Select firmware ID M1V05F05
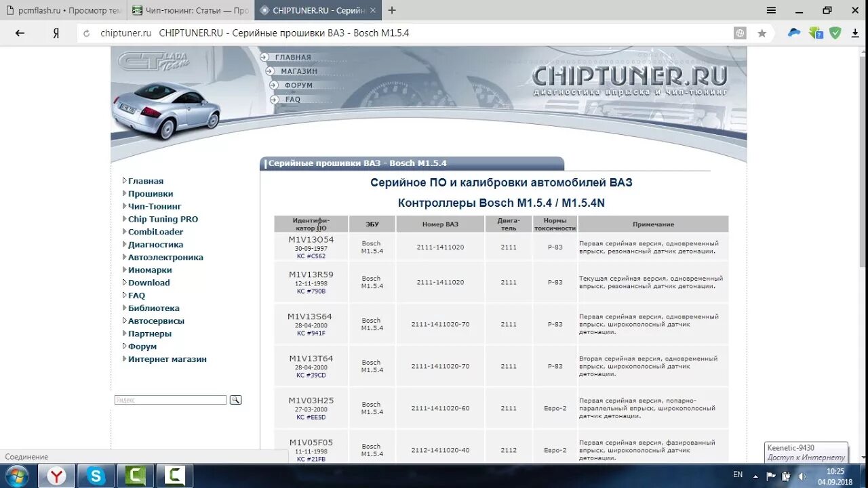This screenshot has height=488, width=868. pyautogui.click(x=311, y=443)
